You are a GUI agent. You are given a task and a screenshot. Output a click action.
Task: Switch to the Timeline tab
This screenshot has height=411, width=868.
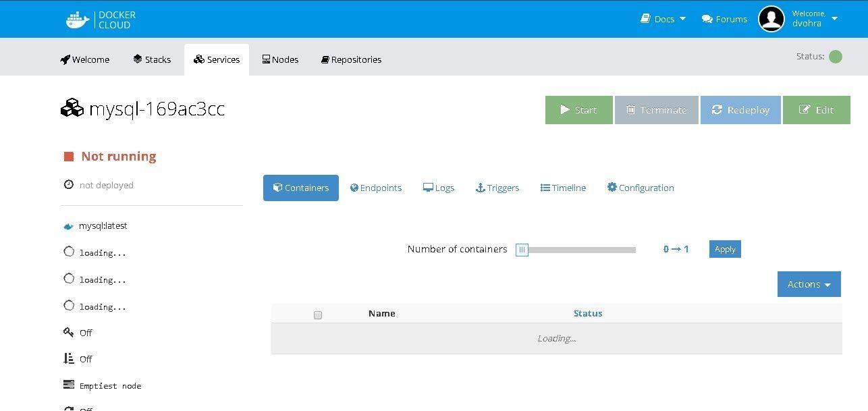pyautogui.click(x=563, y=188)
